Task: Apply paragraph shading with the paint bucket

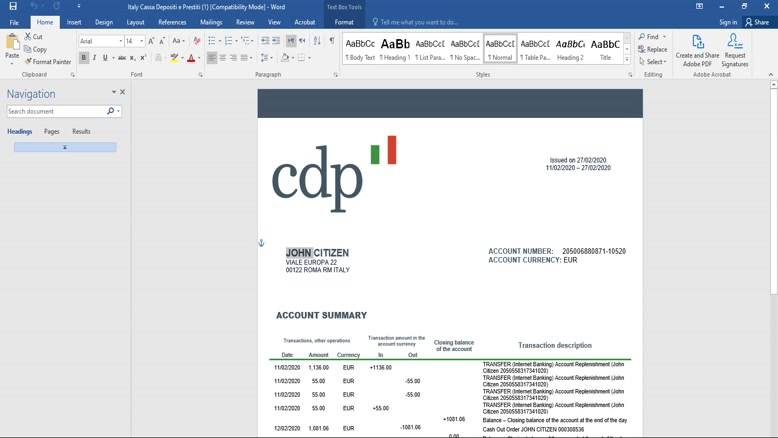Action: (x=285, y=58)
